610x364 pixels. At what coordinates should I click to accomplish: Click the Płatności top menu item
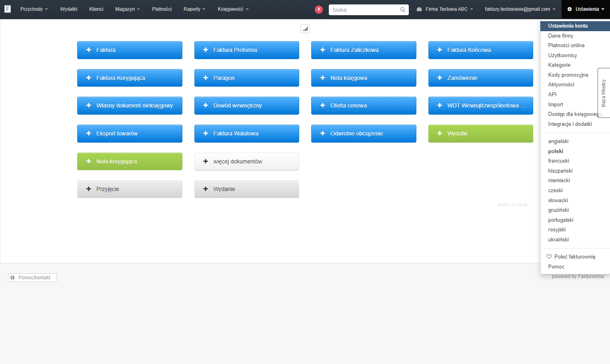162,9
